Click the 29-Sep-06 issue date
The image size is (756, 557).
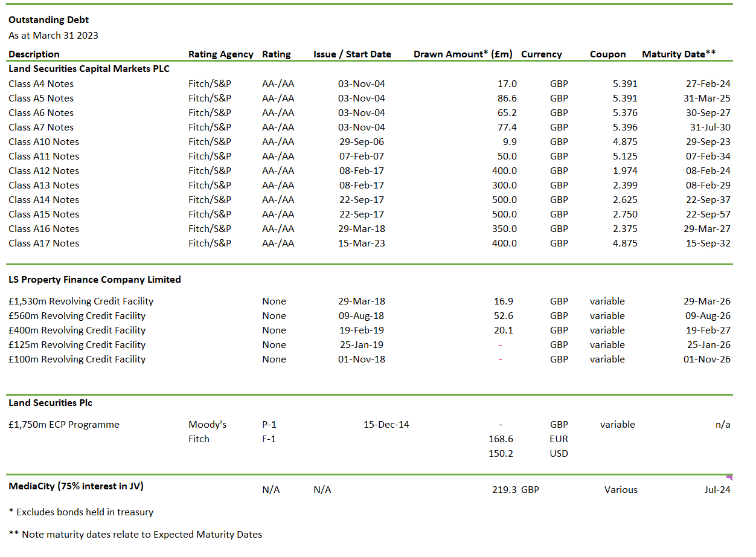click(x=361, y=141)
